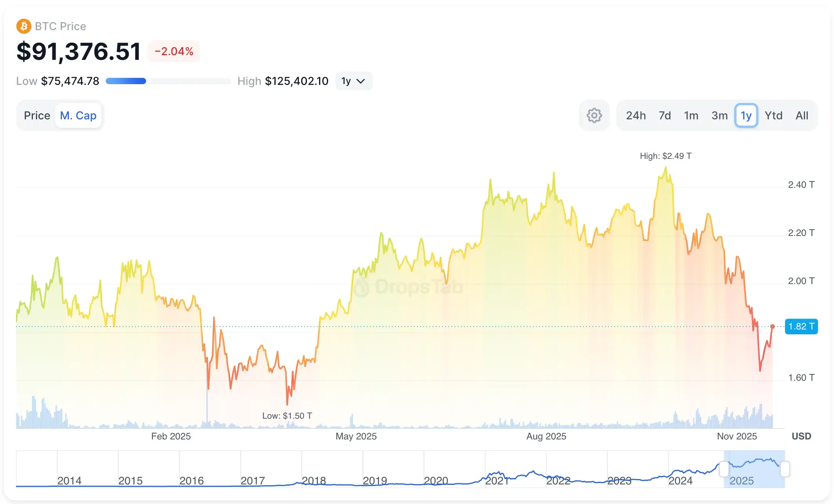Select the All timeframe tab
The image size is (834, 504).
(x=802, y=115)
